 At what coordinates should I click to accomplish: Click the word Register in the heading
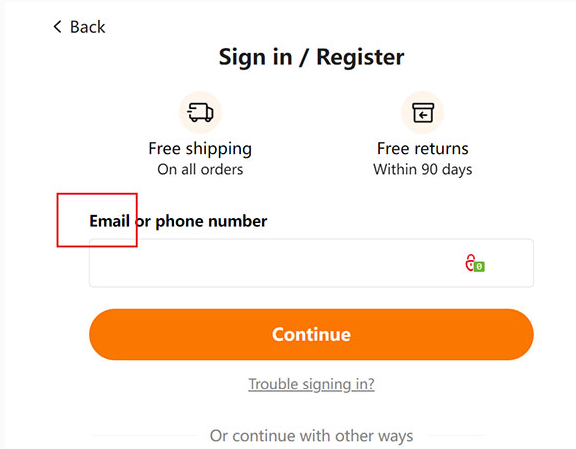point(360,57)
